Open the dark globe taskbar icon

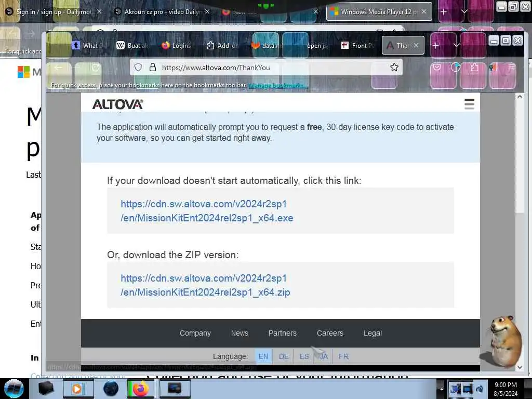click(x=111, y=389)
